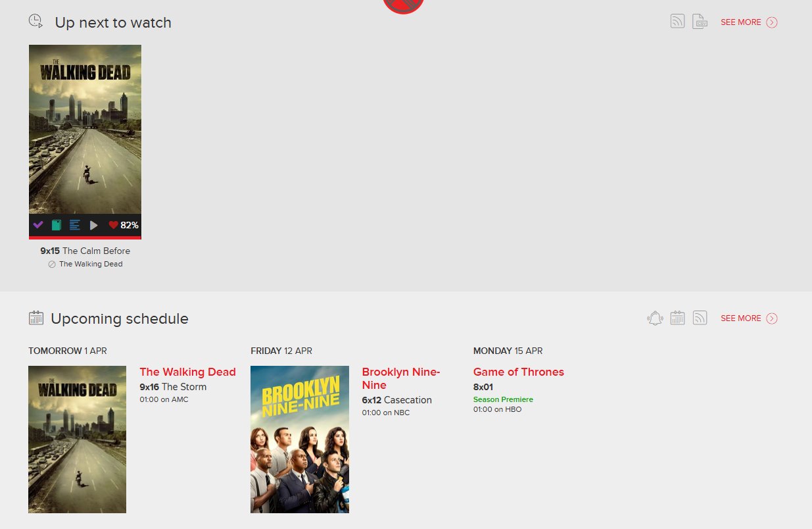Click SEE MORE in Upcoming schedule

tap(741, 318)
